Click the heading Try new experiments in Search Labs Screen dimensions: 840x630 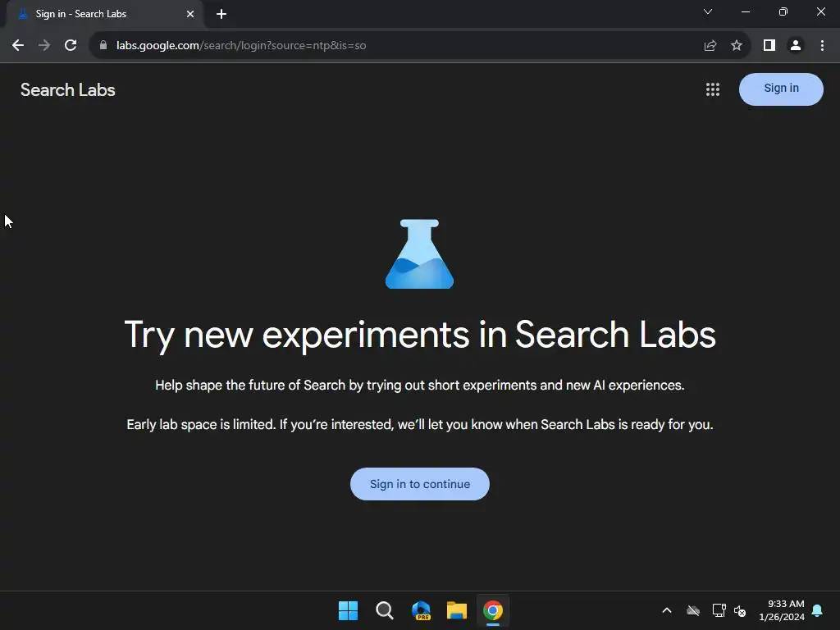click(x=420, y=336)
